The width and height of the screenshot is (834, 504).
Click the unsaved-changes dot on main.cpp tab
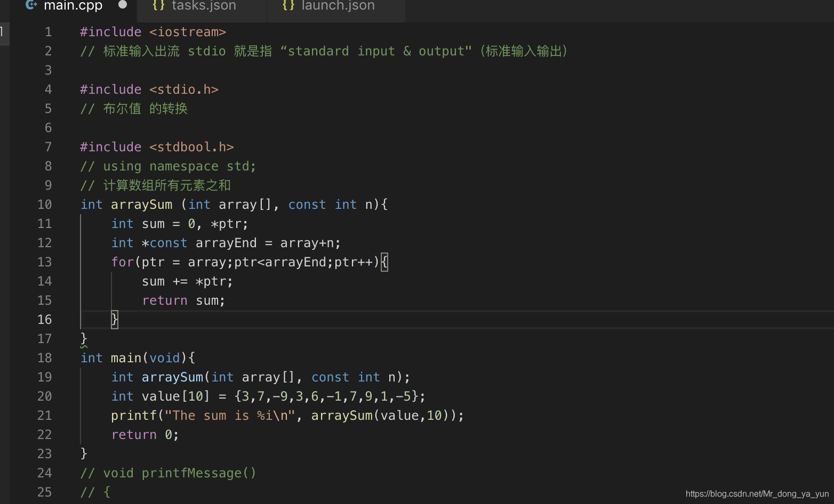(123, 6)
